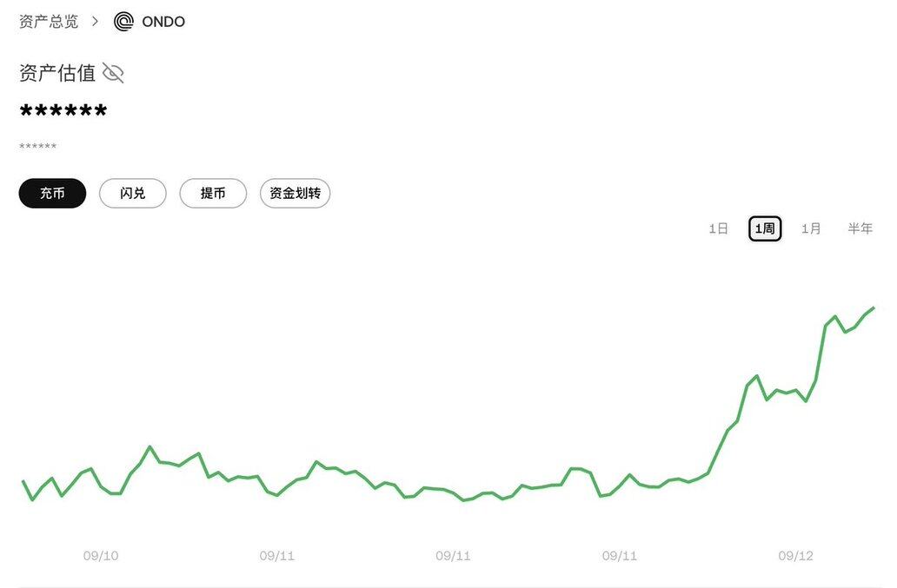Click the green price line's highest endpoint
The image size is (897, 588).
873,308
